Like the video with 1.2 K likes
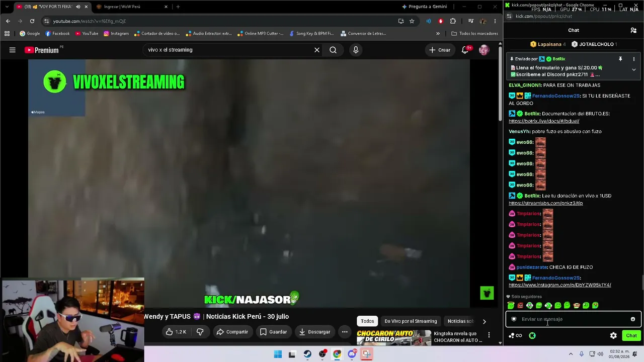This screenshot has width=644, height=362. click(x=176, y=332)
